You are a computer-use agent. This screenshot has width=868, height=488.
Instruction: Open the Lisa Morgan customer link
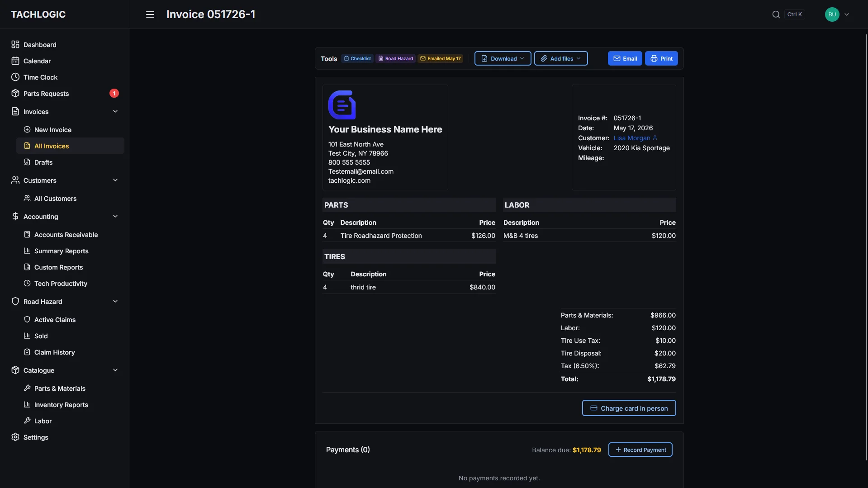[631, 138]
